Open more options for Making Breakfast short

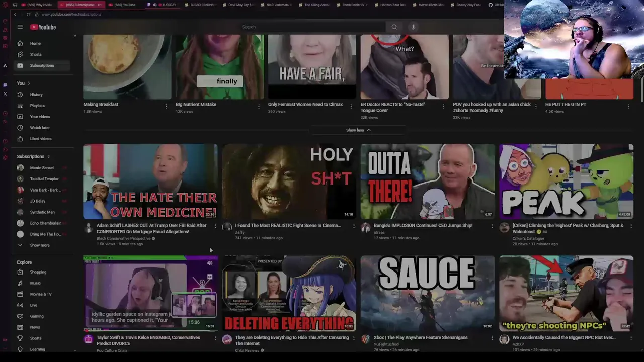point(166,106)
